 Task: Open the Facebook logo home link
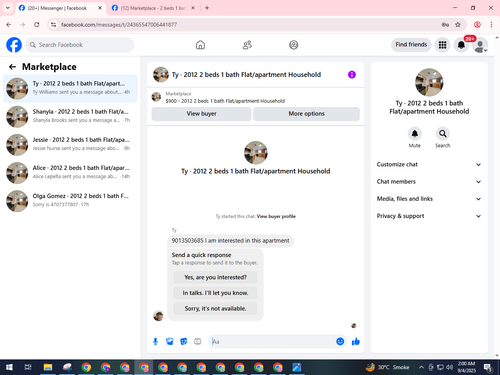tap(14, 45)
